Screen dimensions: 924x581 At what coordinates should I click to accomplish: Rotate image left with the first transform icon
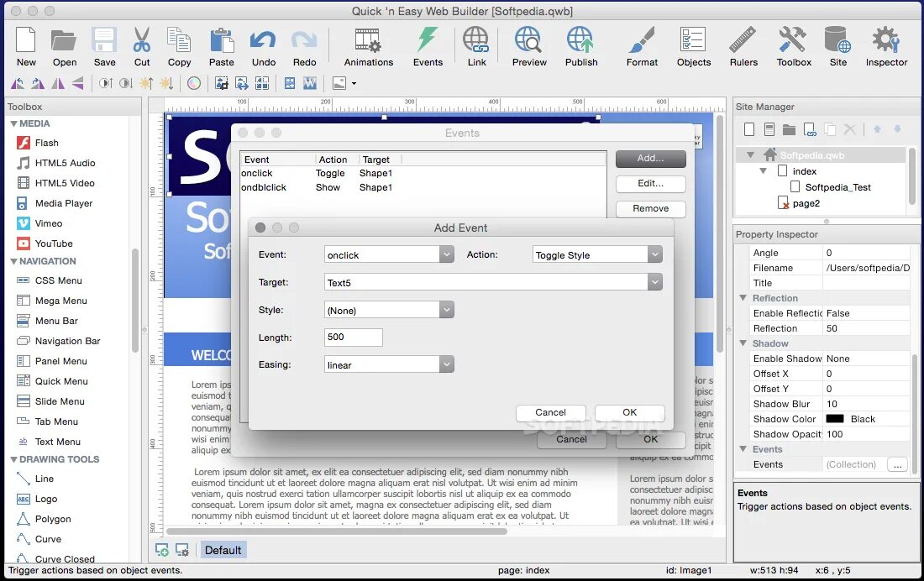click(18, 84)
